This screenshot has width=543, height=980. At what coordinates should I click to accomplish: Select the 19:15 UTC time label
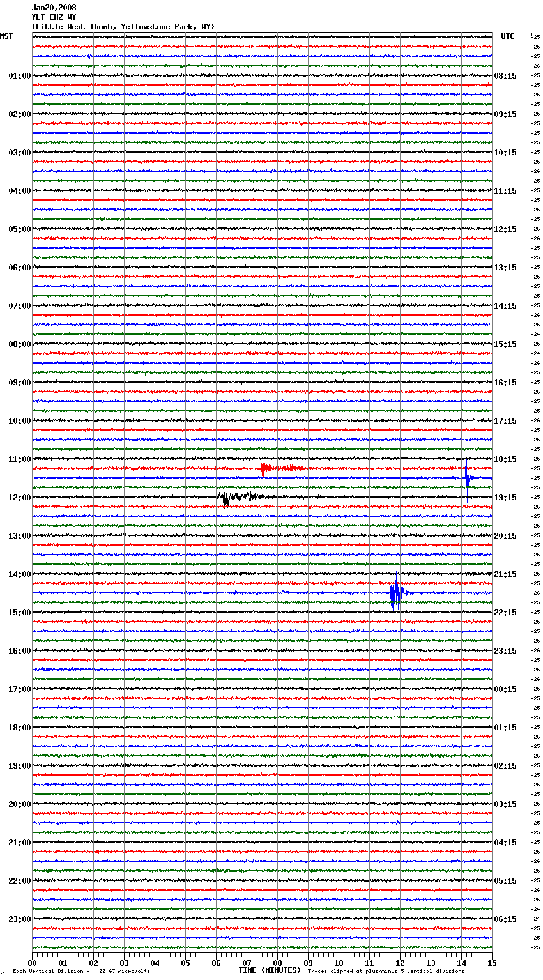[x=505, y=498]
